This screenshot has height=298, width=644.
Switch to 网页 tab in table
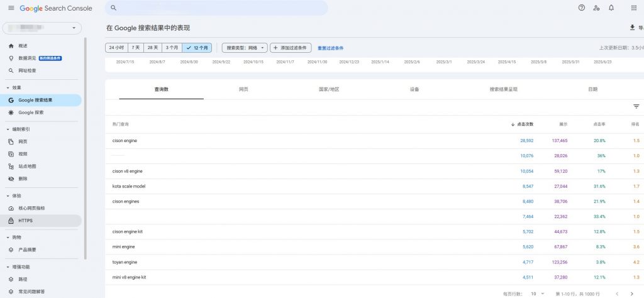coord(243,89)
